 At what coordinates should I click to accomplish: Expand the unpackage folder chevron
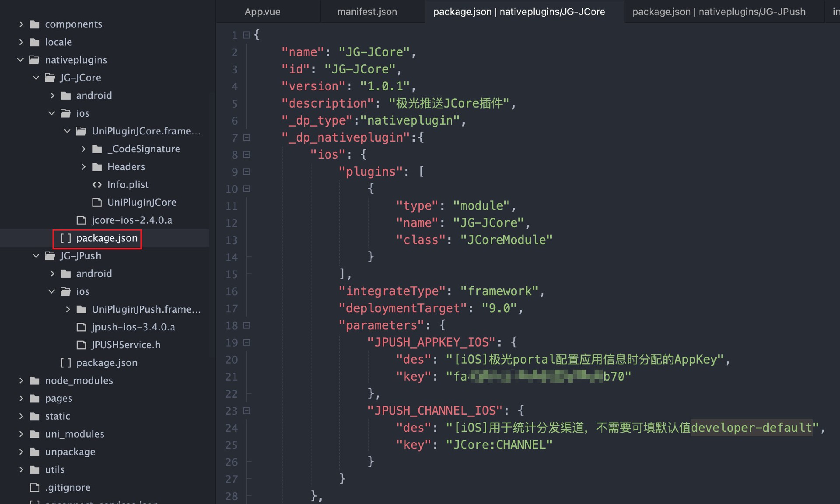click(21, 452)
